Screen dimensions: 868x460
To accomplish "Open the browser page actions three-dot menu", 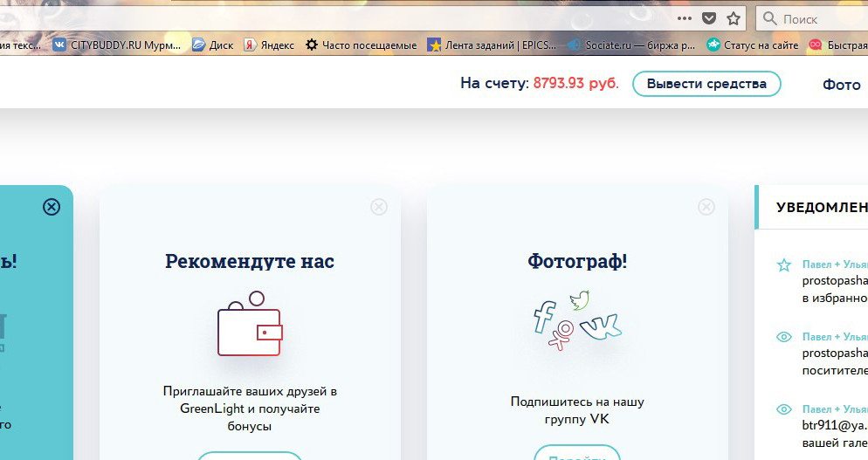I will (685, 18).
